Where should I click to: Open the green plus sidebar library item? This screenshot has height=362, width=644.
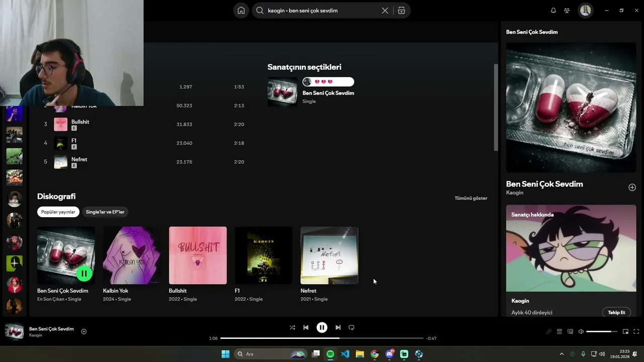(15, 263)
